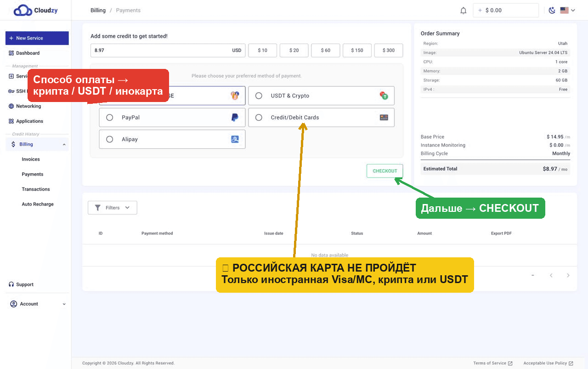Click the Amount column header
This screenshot has width=588, height=369.
click(424, 233)
